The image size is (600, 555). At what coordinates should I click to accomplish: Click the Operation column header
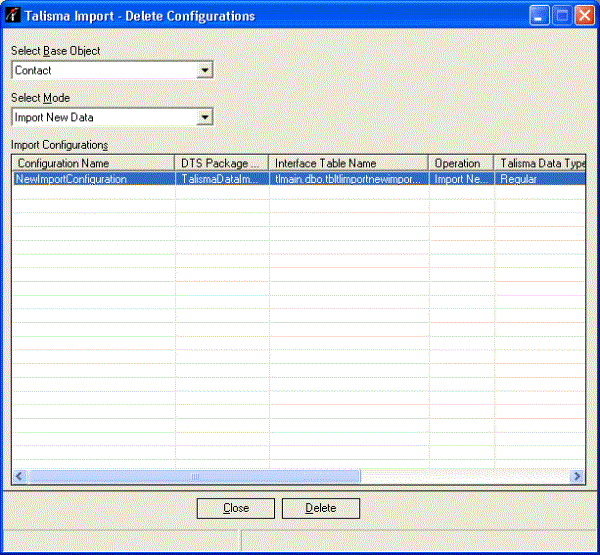coord(461,163)
